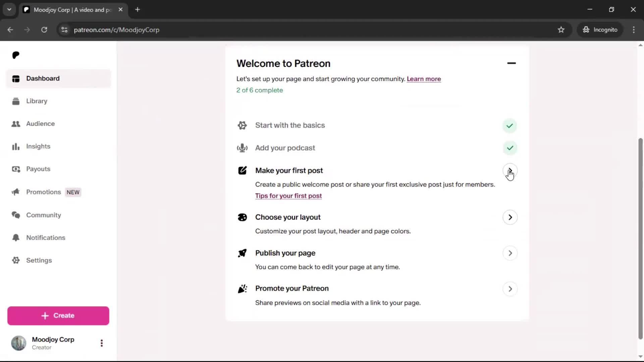Screen dimensions: 644x362
Task: Click the vertical page scrollbar thumb
Action: (x=641, y=239)
